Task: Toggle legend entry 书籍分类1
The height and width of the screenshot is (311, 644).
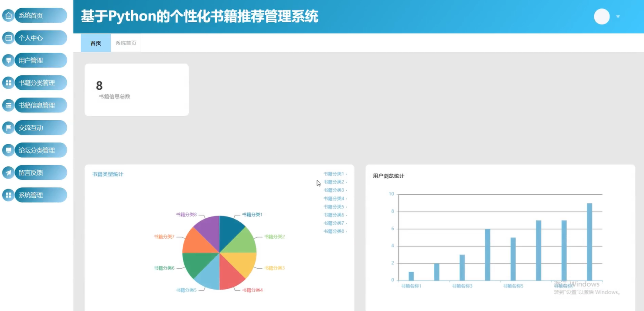Action: [x=335, y=174]
